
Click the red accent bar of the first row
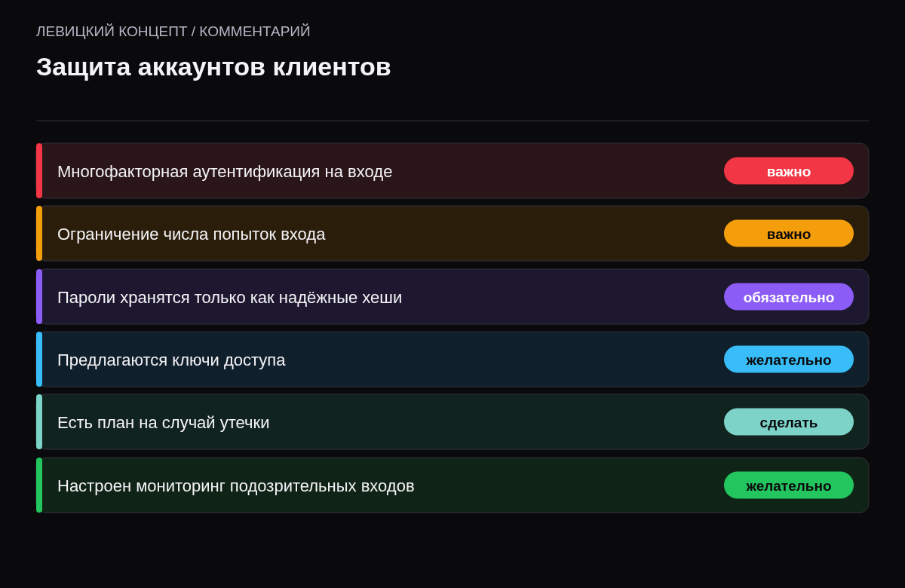click(x=39, y=171)
